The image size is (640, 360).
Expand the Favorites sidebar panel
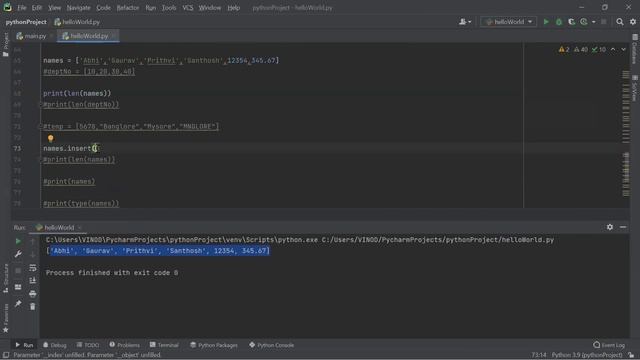pyautogui.click(x=6, y=318)
